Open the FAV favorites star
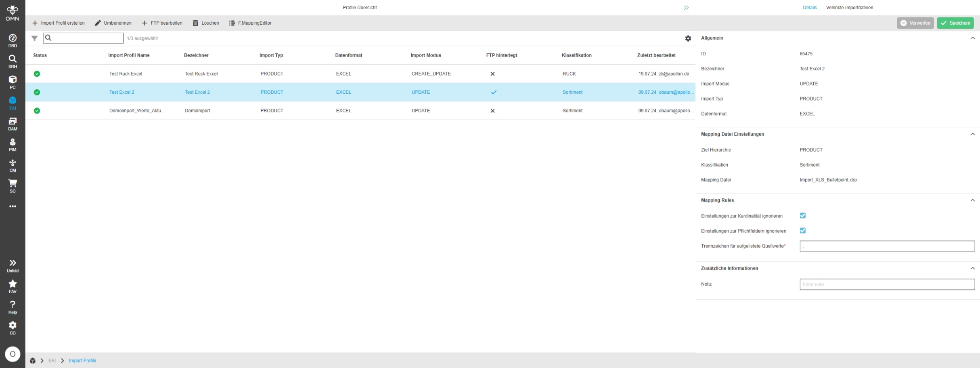The image size is (980, 368). [13, 286]
